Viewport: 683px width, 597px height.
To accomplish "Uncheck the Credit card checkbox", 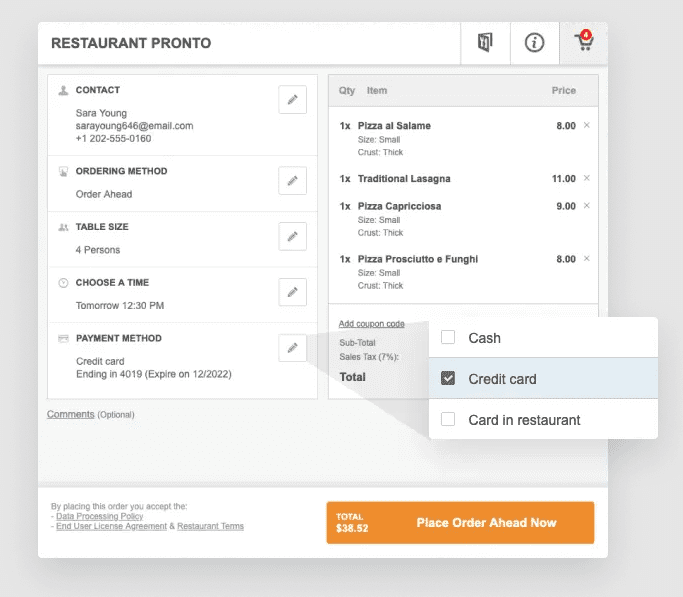I will (448, 379).
